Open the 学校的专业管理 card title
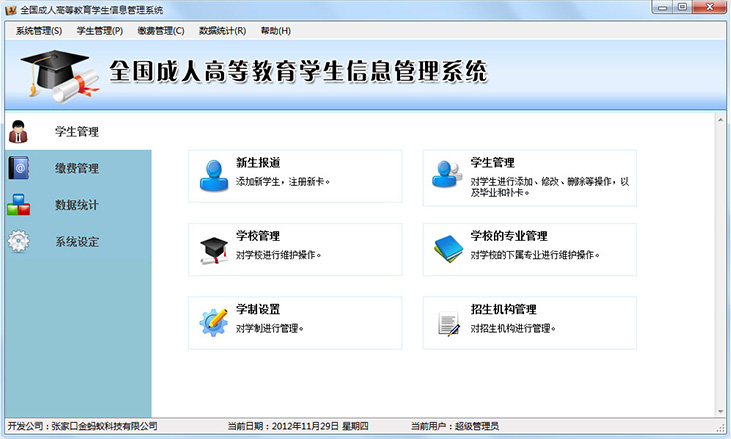The width and height of the screenshot is (731, 439). 509,236
